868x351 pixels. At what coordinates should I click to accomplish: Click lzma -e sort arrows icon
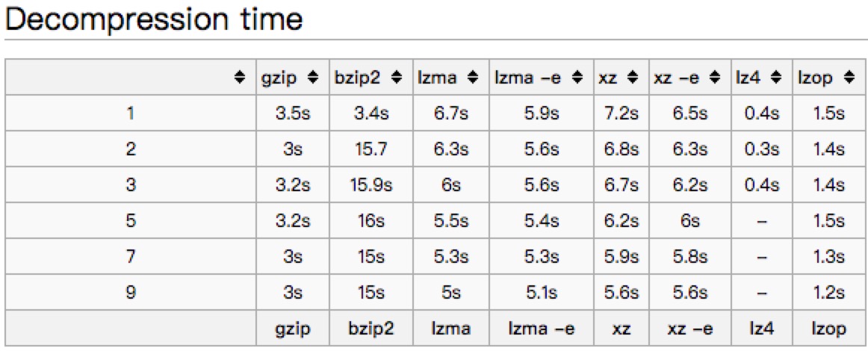click(x=578, y=77)
